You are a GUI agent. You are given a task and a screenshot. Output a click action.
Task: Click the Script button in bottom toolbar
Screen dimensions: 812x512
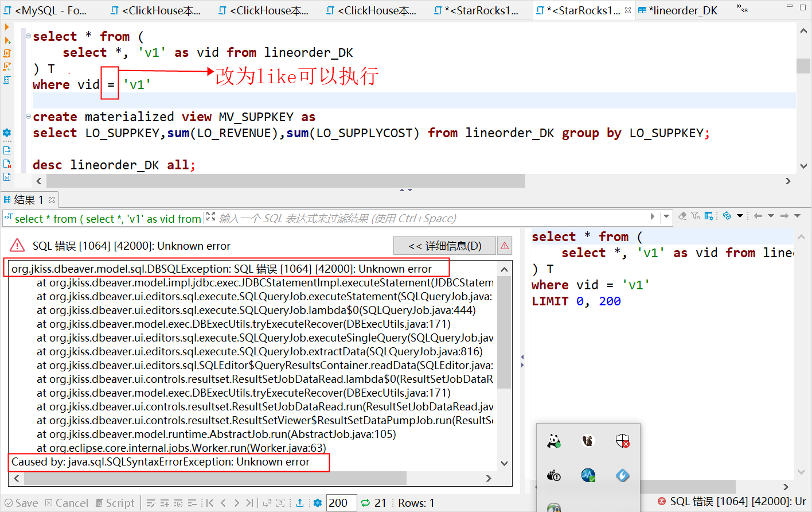115,503
